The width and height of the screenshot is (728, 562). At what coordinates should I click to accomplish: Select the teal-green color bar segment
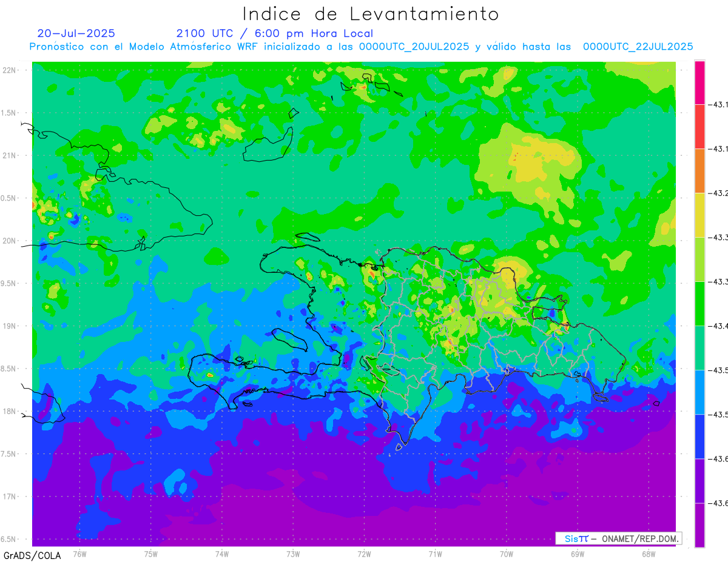point(699,348)
